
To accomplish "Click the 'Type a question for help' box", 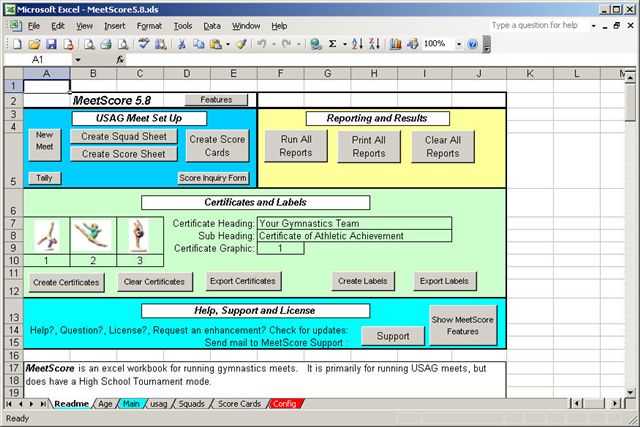I will 538,25.
